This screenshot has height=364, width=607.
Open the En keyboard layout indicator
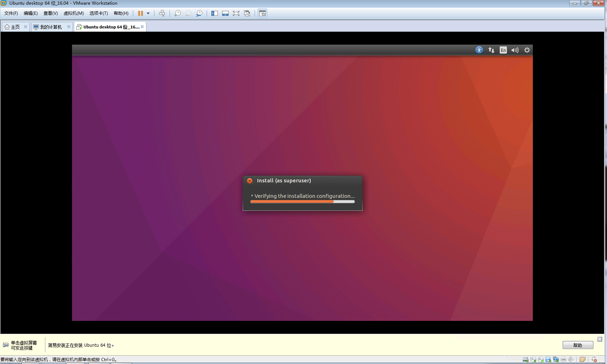click(503, 50)
